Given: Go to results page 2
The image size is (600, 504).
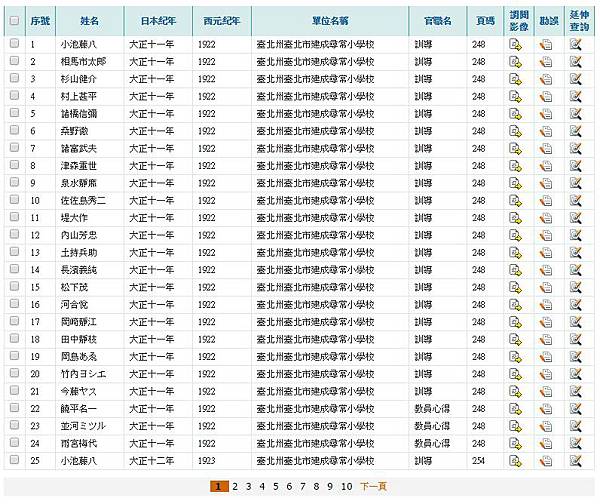Looking at the screenshot, I should [x=235, y=487].
